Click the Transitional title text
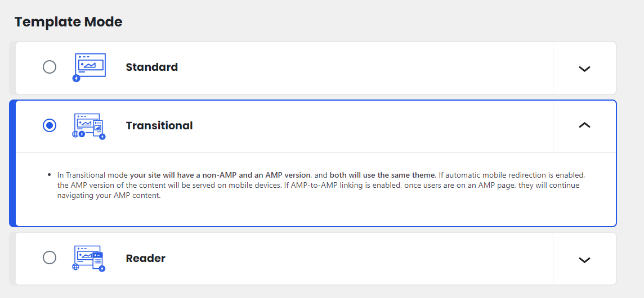Screen dimensions: 644x298 click(159, 125)
